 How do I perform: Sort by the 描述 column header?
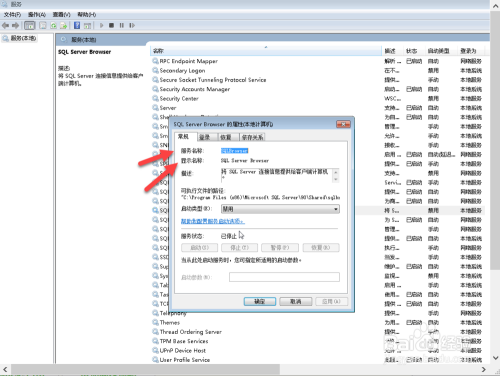tap(392, 51)
